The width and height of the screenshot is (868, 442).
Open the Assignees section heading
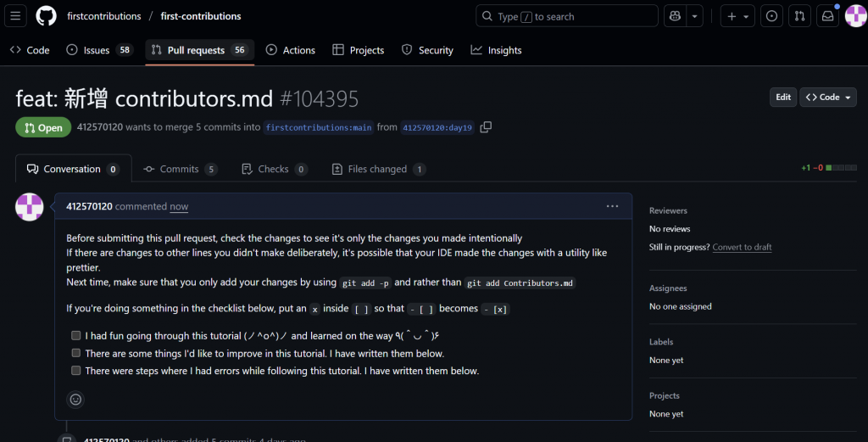click(668, 288)
